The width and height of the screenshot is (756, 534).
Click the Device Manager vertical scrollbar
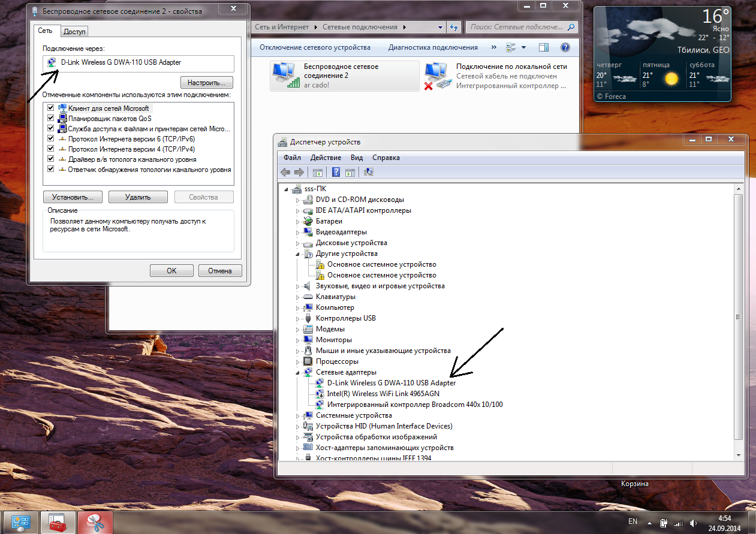click(x=738, y=312)
